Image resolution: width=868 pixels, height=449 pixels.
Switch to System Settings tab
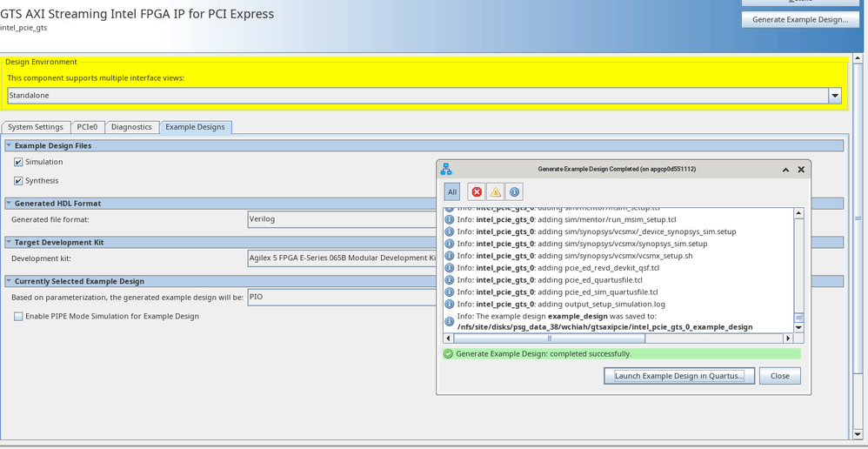point(36,127)
